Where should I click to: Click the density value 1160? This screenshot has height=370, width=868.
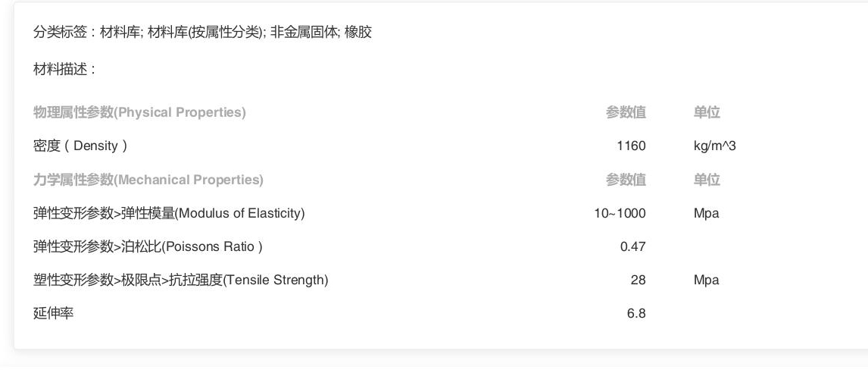click(631, 146)
